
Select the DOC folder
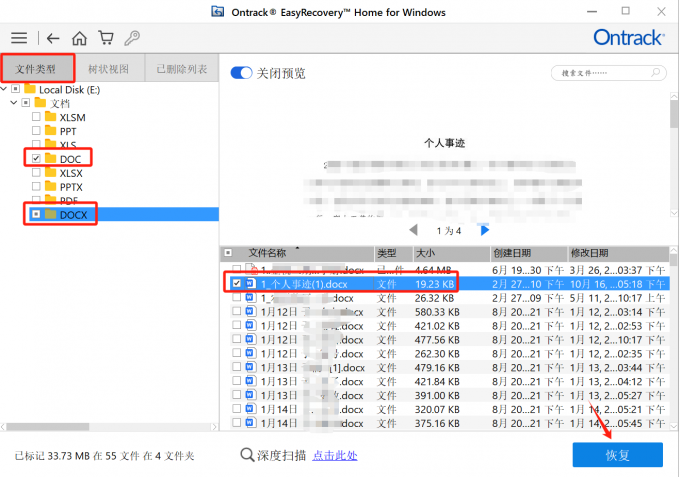(x=70, y=159)
